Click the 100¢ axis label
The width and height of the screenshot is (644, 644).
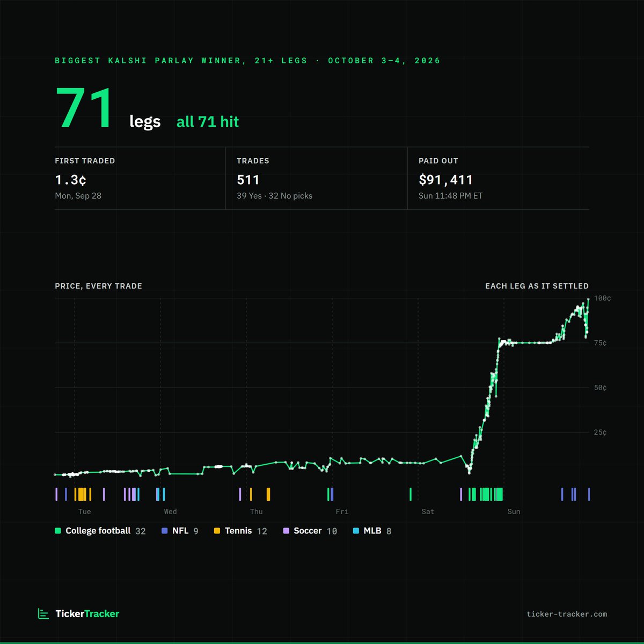[602, 298]
